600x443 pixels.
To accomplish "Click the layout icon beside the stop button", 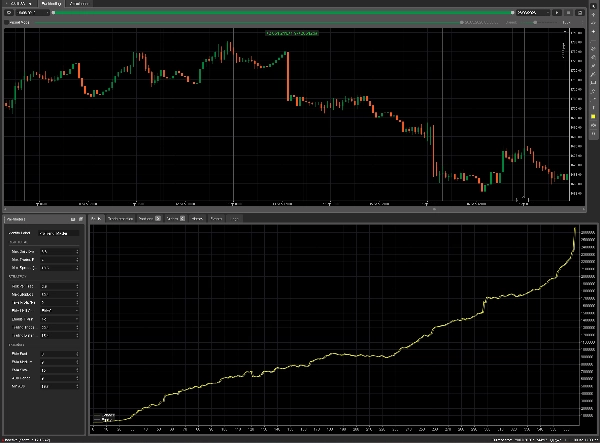I will click(x=580, y=13).
